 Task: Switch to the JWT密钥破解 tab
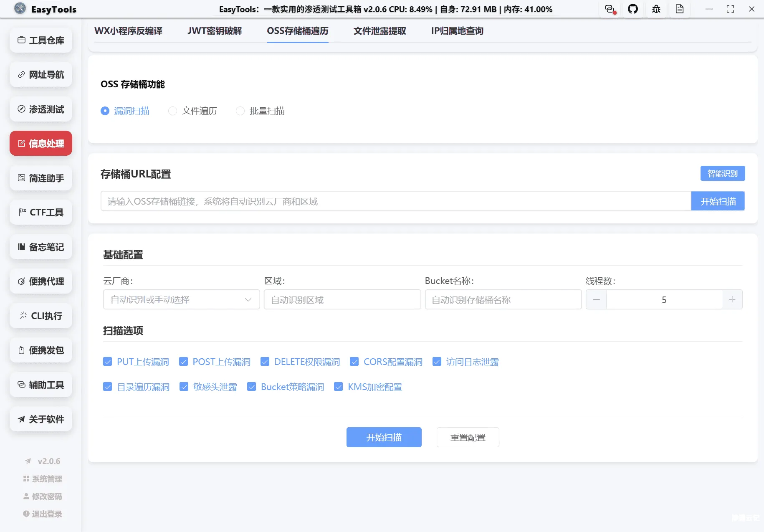point(214,30)
